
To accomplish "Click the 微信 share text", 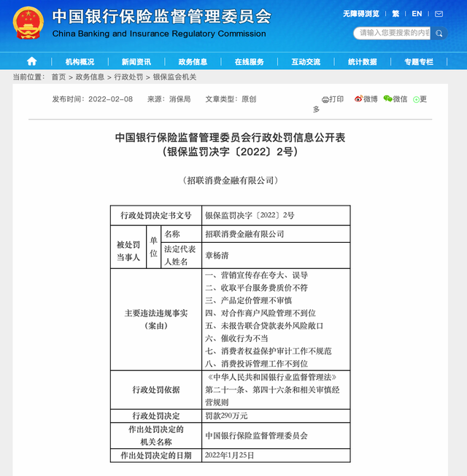I will tap(400, 99).
